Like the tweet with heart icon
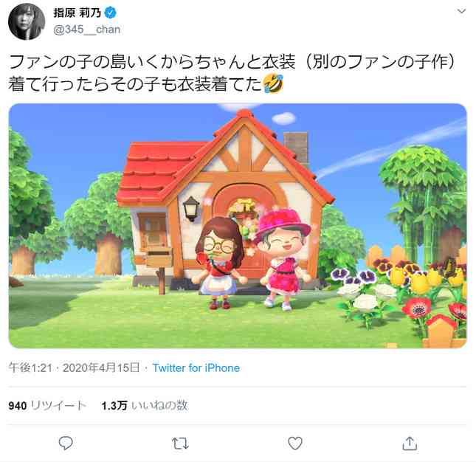This screenshot has height=462, width=476. pyautogui.click(x=295, y=443)
